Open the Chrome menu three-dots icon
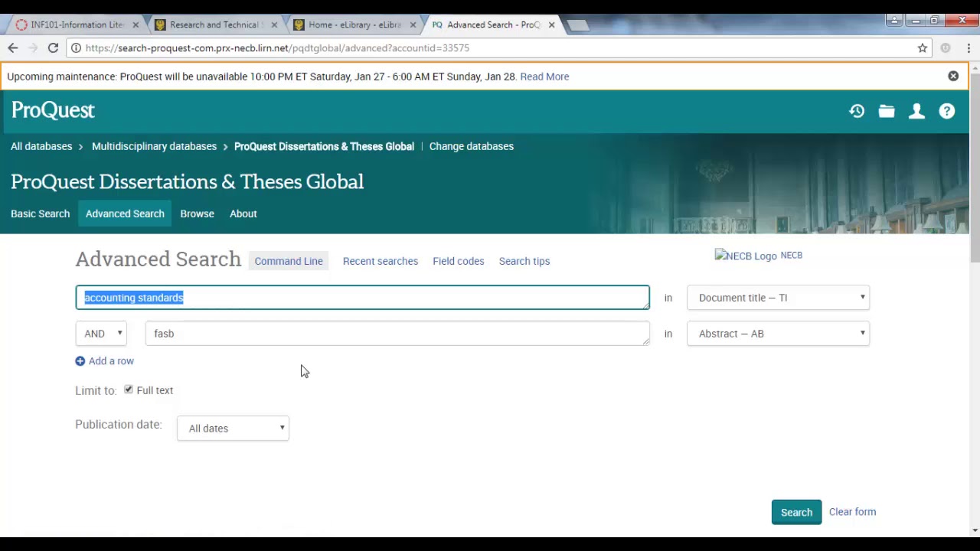 (x=969, y=47)
